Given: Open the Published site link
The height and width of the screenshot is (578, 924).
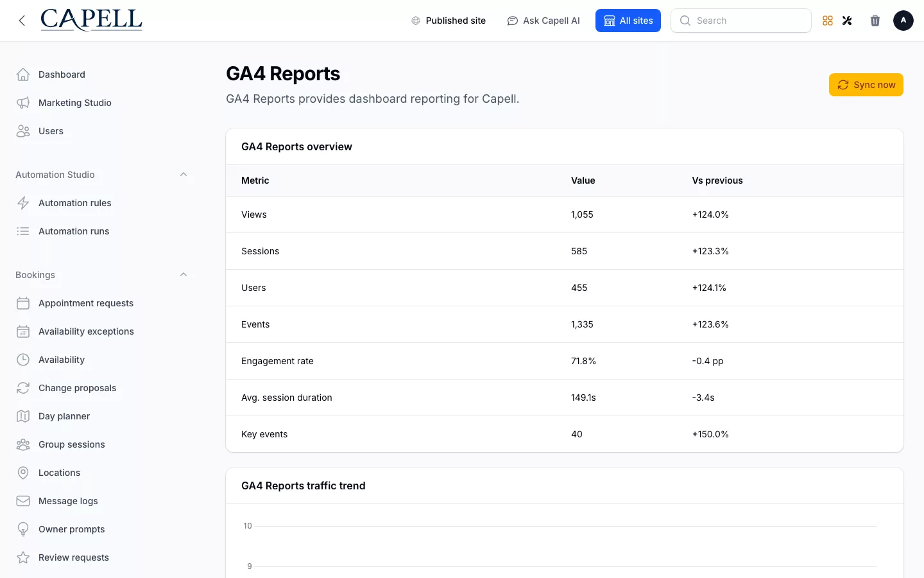Looking at the screenshot, I should (449, 21).
